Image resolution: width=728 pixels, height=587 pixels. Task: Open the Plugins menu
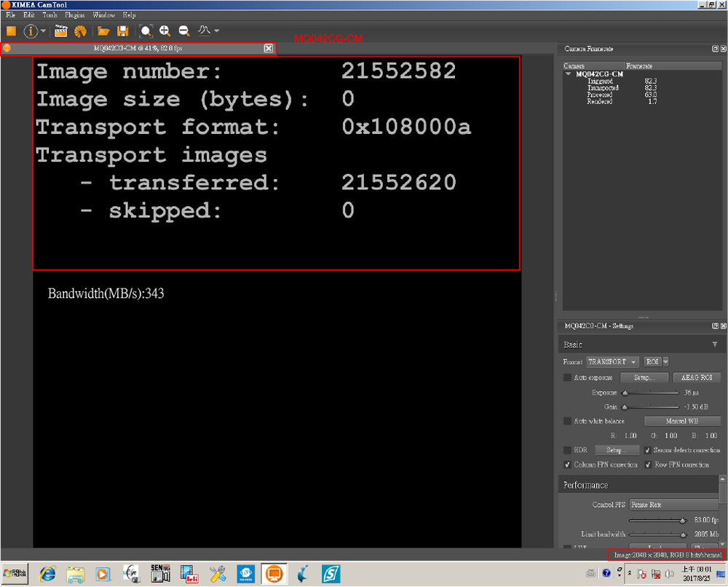pos(74,15)
